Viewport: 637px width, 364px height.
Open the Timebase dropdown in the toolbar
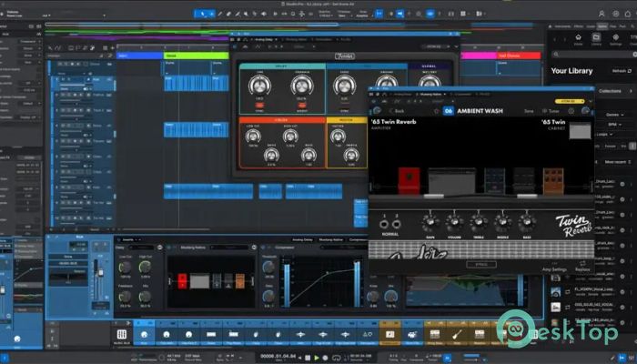coord(345,15)
